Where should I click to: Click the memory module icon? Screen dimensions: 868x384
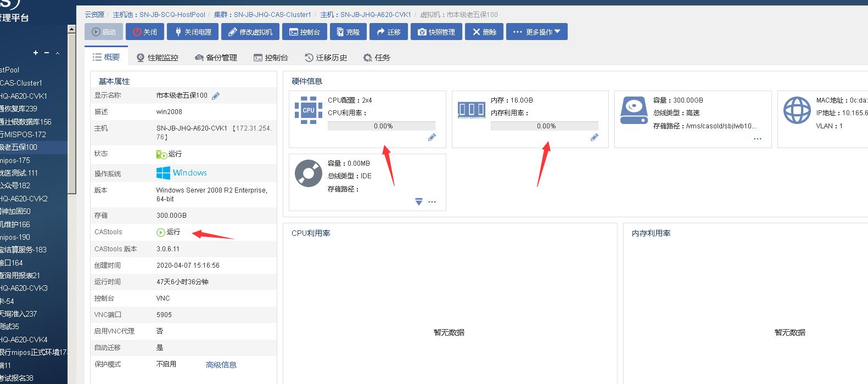[x=471, y=110]
